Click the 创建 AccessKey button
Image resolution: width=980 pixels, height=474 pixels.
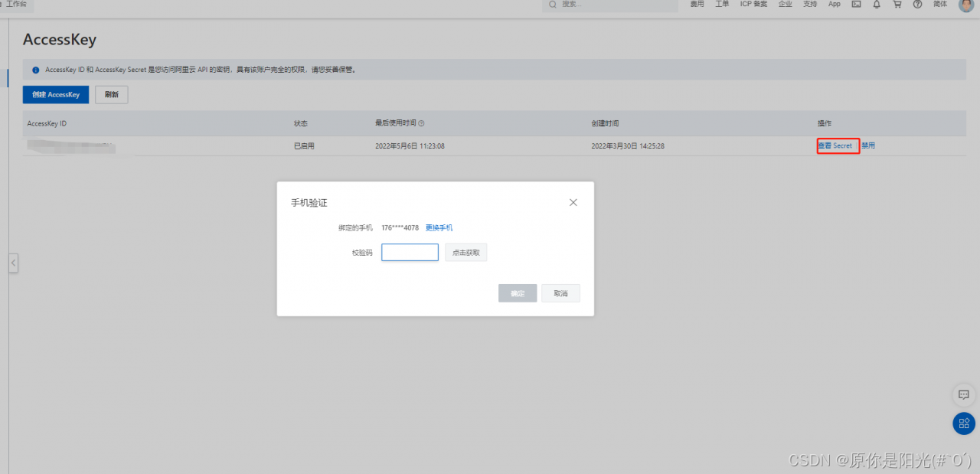(55, 94)
